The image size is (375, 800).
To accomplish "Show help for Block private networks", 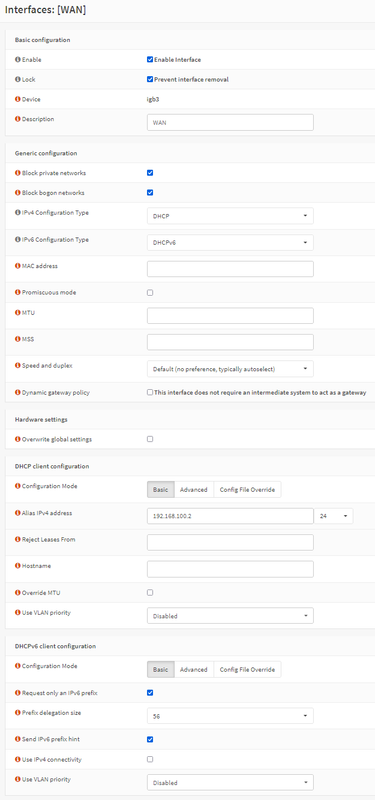I will click(18, 173).
